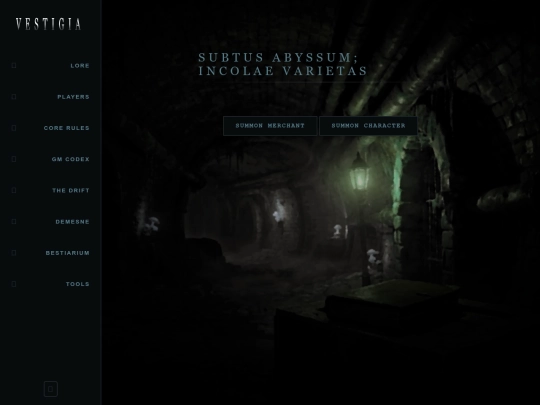Screen dimensions: 540x405
Task: Click the Summon Character button
Action: coord(368,126)
